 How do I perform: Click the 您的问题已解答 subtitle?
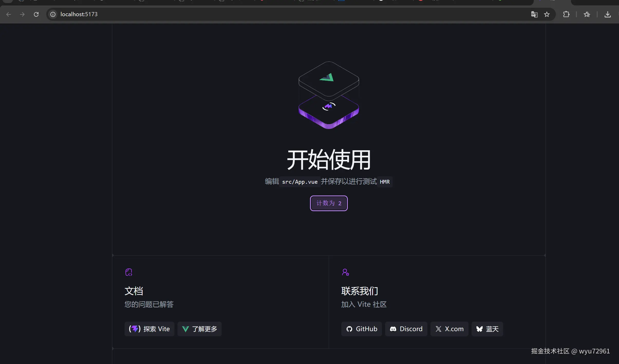click(x=149, y=304)
